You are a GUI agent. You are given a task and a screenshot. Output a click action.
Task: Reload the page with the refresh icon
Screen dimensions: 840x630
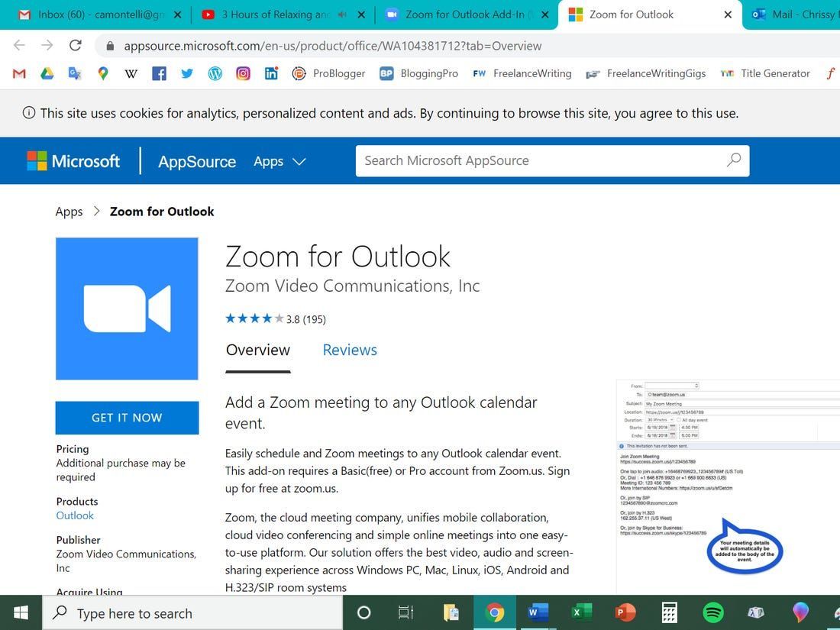coord(75,46)
